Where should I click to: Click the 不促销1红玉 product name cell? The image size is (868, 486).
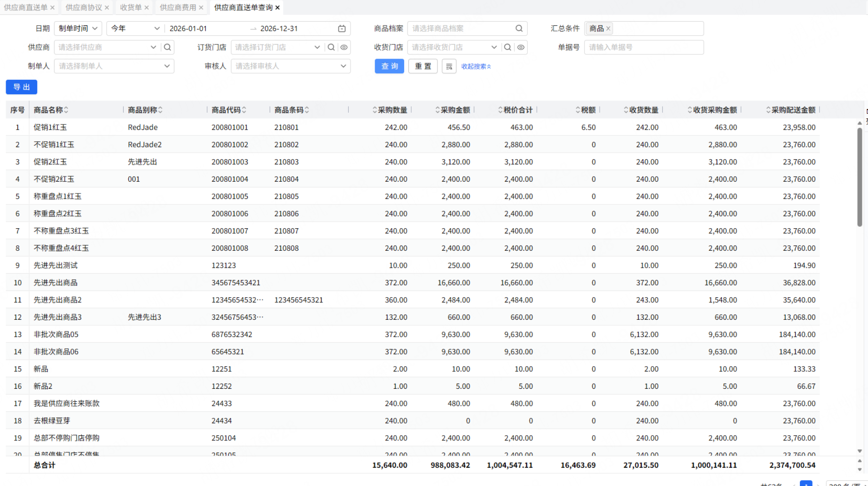pos(54,145)
